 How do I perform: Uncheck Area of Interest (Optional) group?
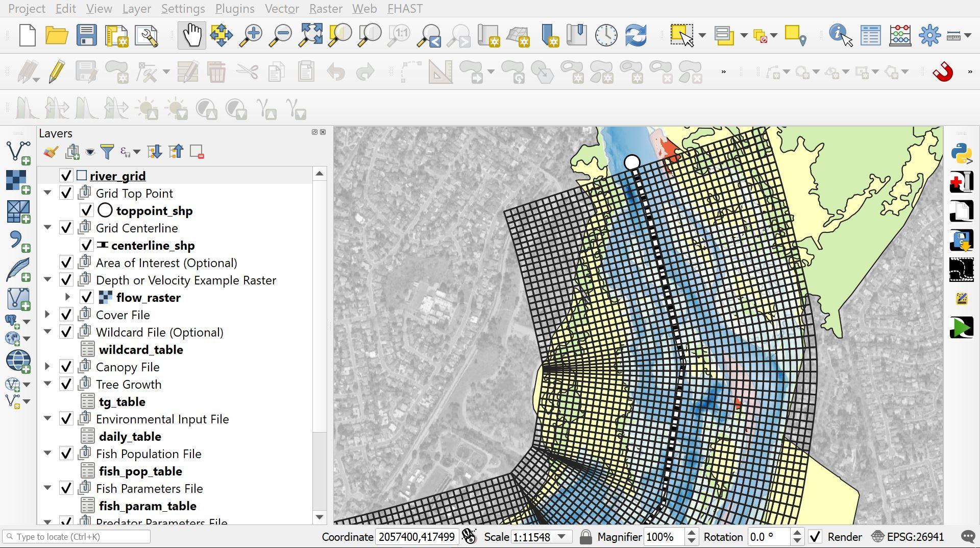pyautogui.click(x=66, y=263)
